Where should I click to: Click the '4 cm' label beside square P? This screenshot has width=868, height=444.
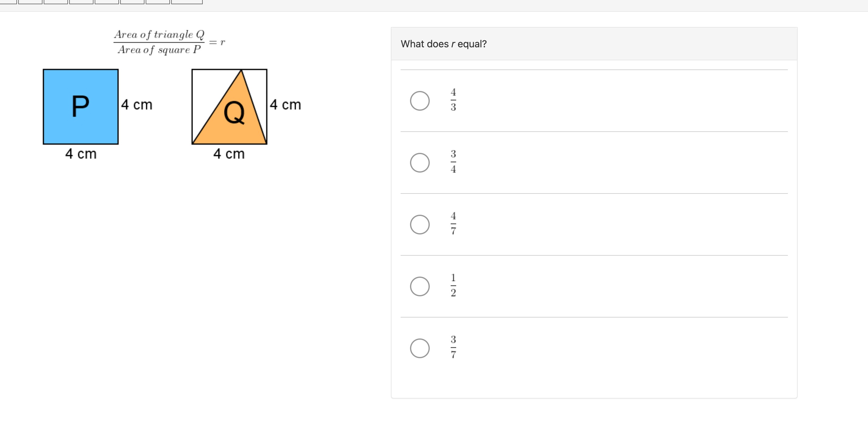tap(137, 105)
